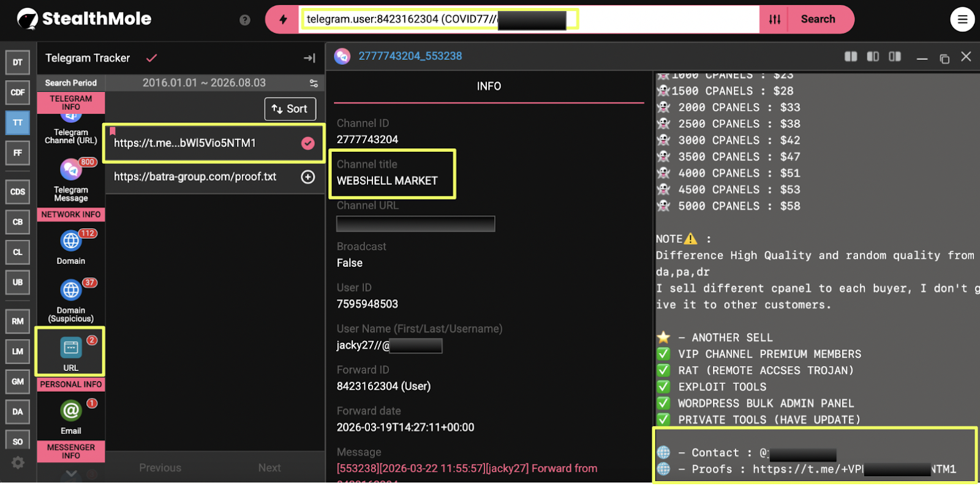The width and height of the screenshot is (980, 486).
Task: Open settings via the gear icon
Action: 18,463
